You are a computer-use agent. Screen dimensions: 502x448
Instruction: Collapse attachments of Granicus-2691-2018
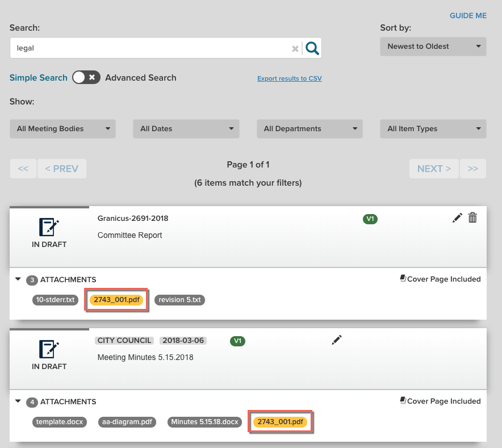pyautogui.click(x=18, y=279)
